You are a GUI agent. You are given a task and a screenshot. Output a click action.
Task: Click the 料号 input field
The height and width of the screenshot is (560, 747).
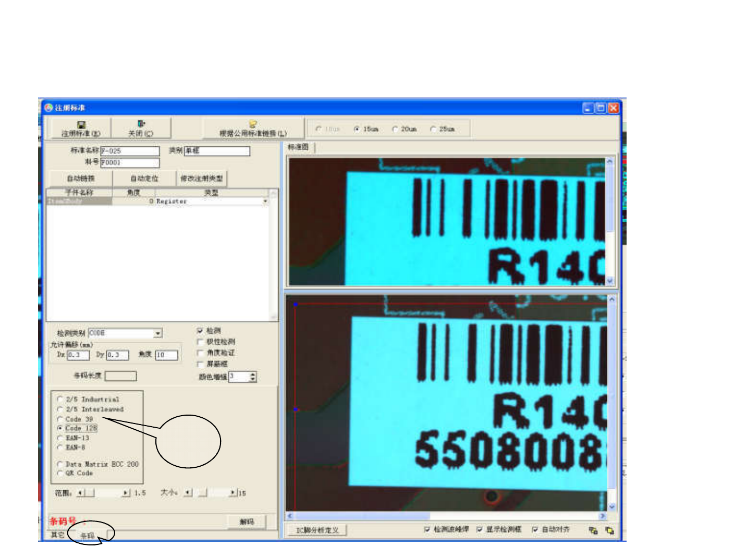pyautogui.click(x=130, y=163)
